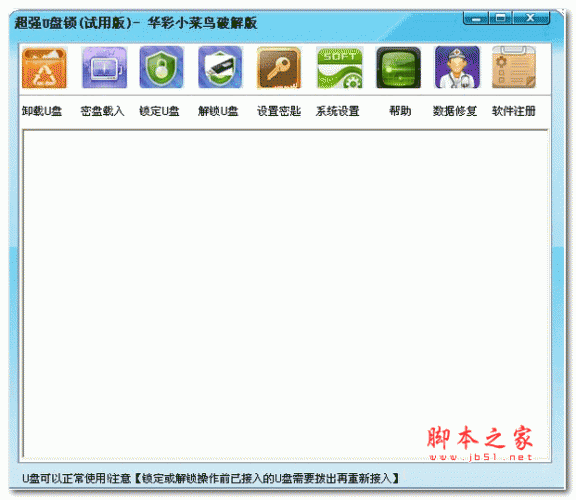Launch the doctor Data Repair icon
The image size is (576, 500).
pyautogui.click(x=457, y=67)
